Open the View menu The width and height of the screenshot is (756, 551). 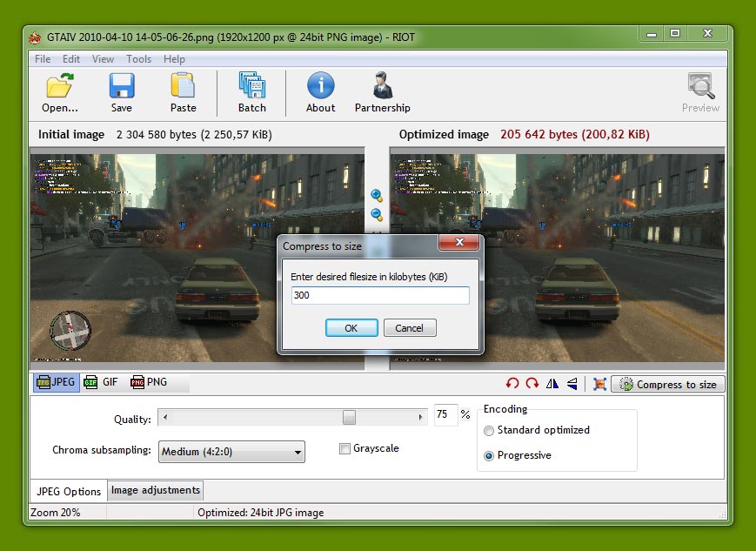103,59
